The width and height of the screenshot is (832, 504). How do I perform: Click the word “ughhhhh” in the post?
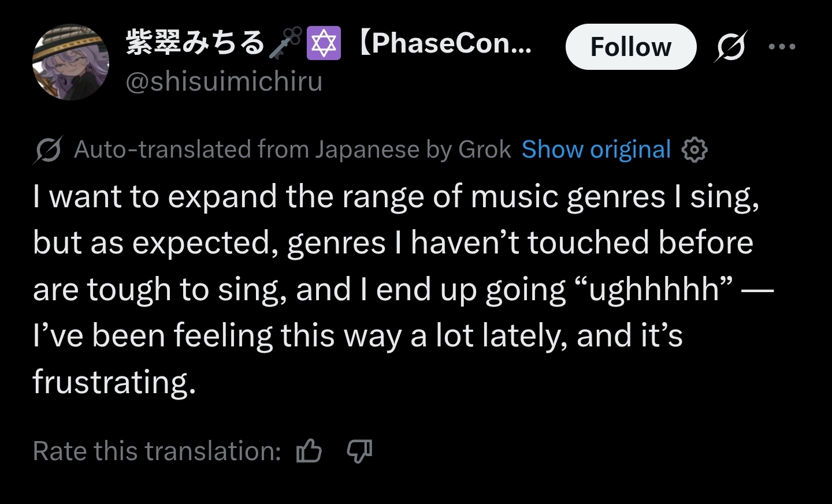pyautogui.click(x=660, y=289)
